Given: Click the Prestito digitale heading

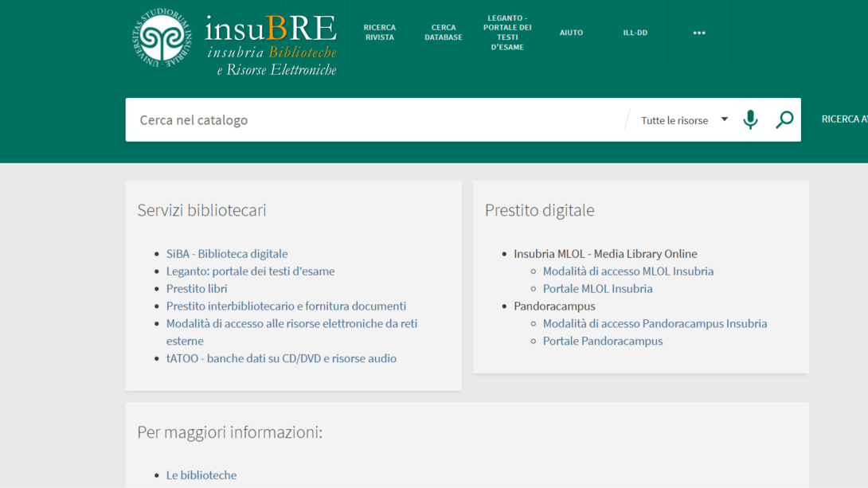Looking at the screenshot, I should pos(539,210).
